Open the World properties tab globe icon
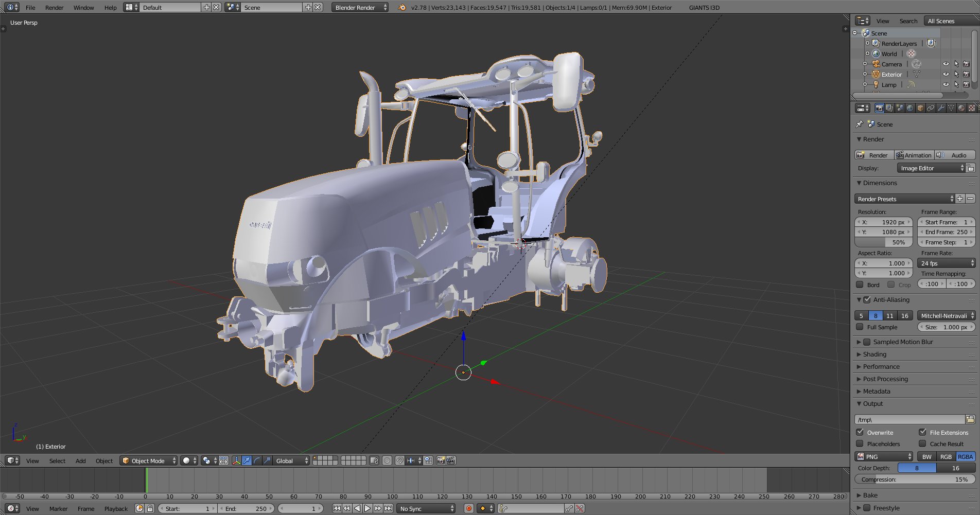 pyautogui.click(x=910, y=108)
